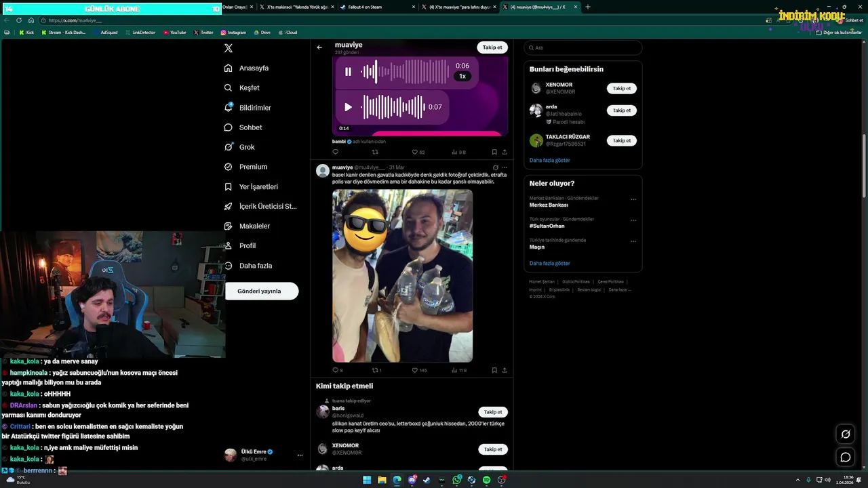
Task: Open YouTube bookmark
Action: pos(174,33)
